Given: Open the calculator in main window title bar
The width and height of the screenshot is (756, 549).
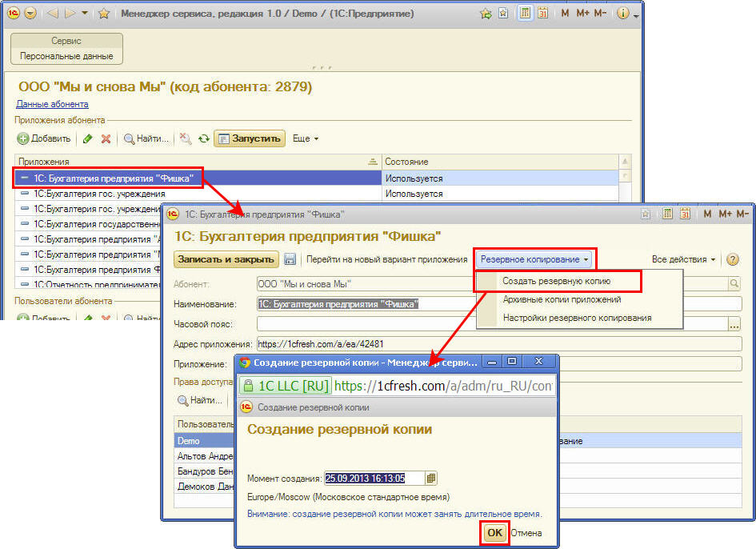Looking at the screenshot, I should pyautogui.click(x=525, y=13).
